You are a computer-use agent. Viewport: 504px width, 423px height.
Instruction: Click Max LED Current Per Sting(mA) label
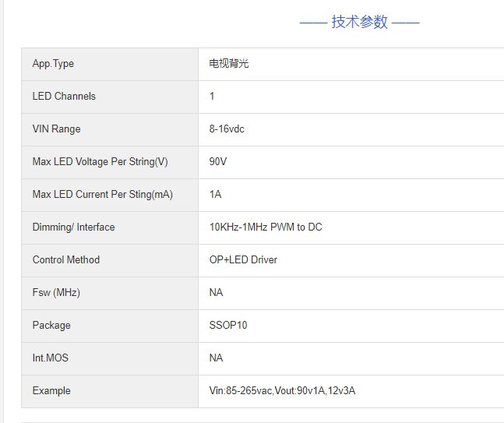tap(102, 195)
